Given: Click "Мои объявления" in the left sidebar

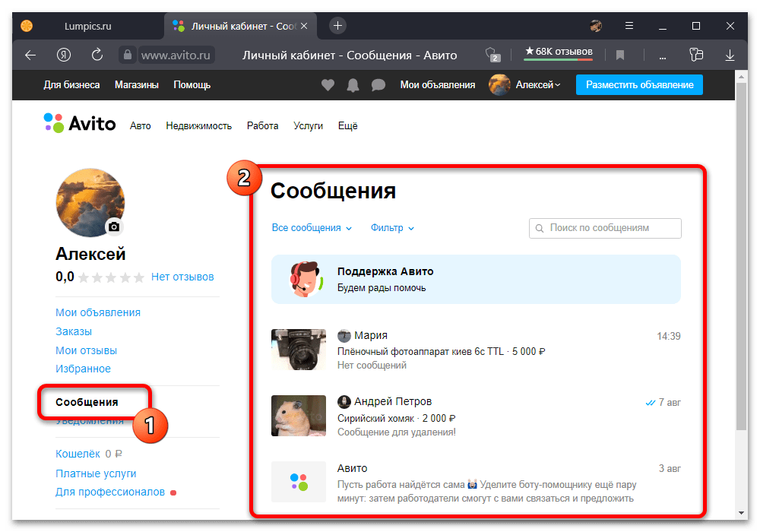Looking at the screenshot, I should click(x=98, y=312).
